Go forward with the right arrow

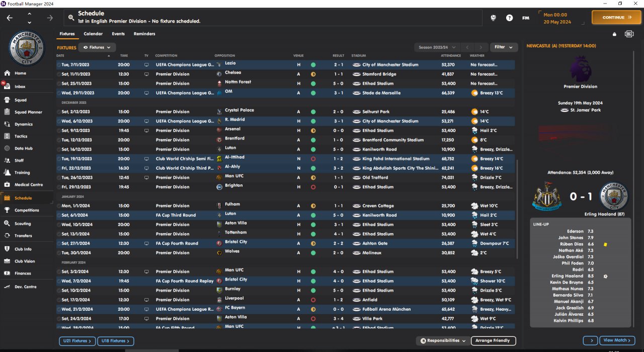tap(49, 18)
